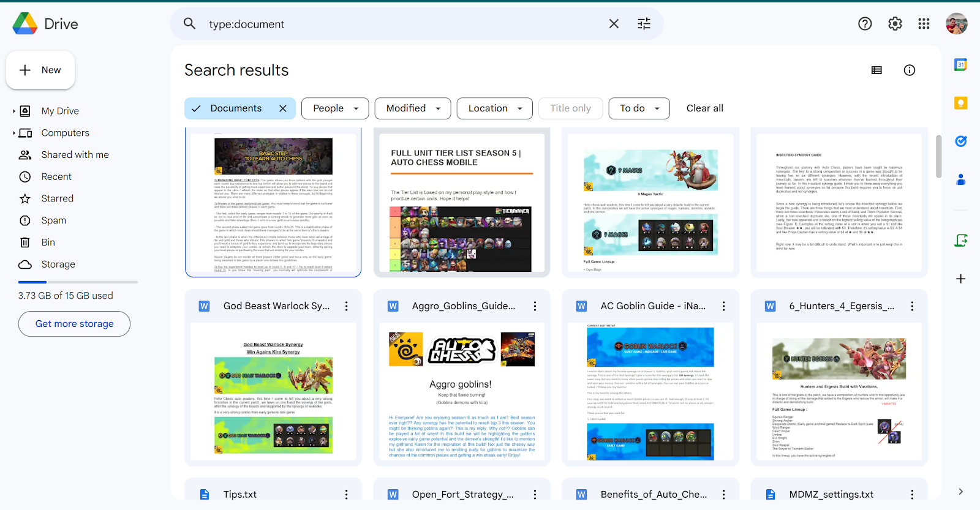Open the People filter dropdown

click(335, 108)
